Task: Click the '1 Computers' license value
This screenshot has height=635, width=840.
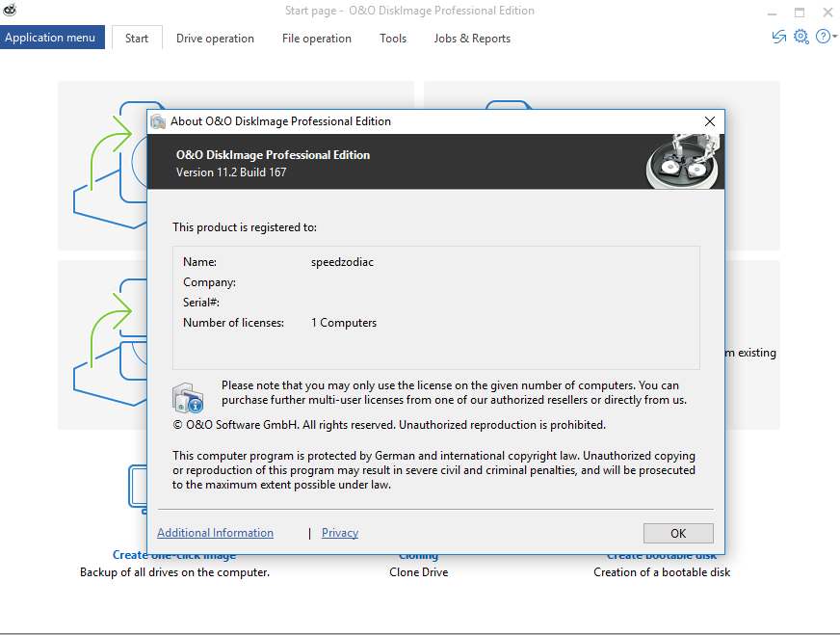Action: pos(344,323)
